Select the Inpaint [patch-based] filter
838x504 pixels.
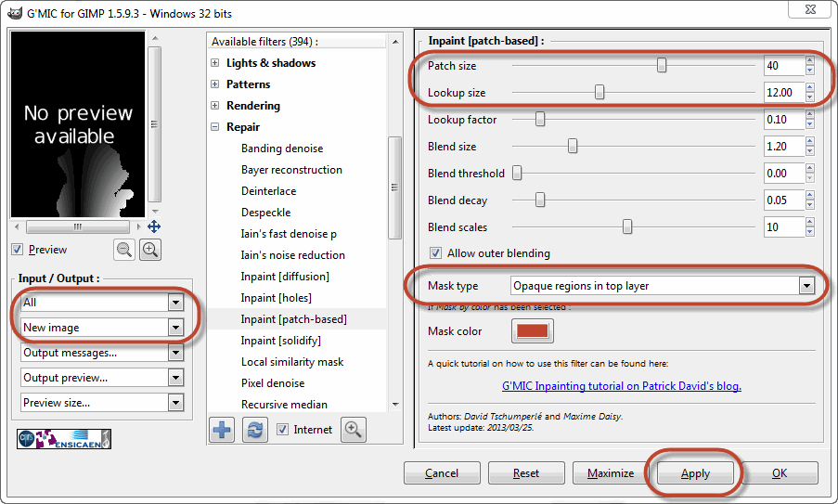click(294, 319)
